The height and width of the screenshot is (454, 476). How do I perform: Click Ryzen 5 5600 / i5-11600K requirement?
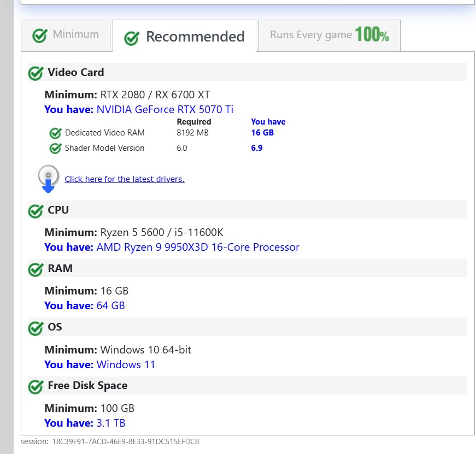[x=162, y=232]
